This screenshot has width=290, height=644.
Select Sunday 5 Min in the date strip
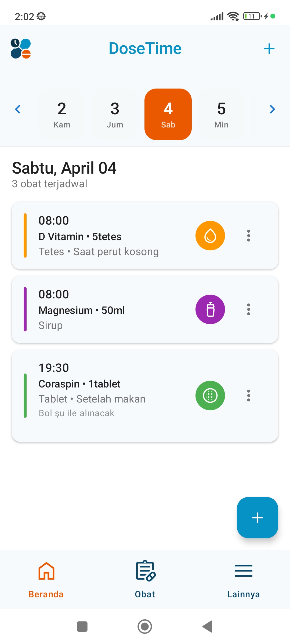point(221,114)
